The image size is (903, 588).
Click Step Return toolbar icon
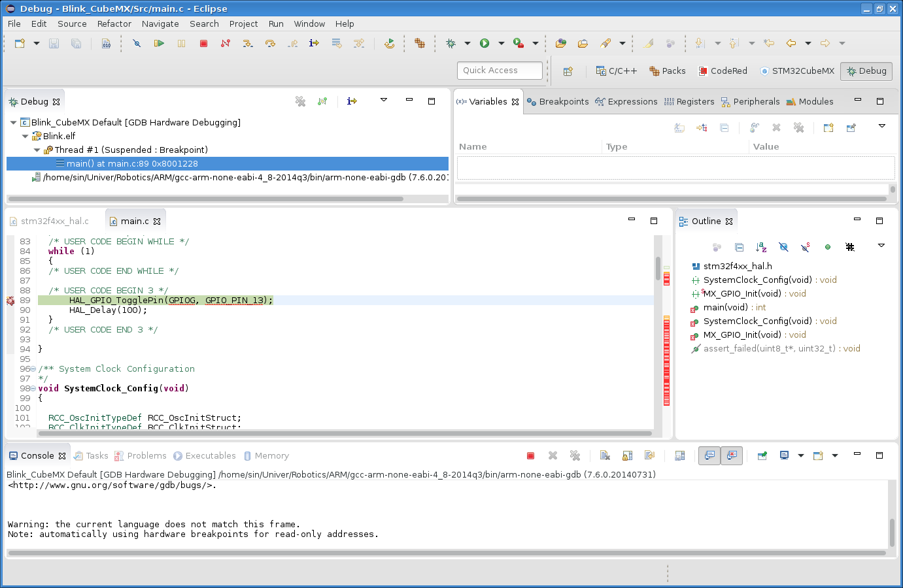pyautogui.click(x=292, y=43)
